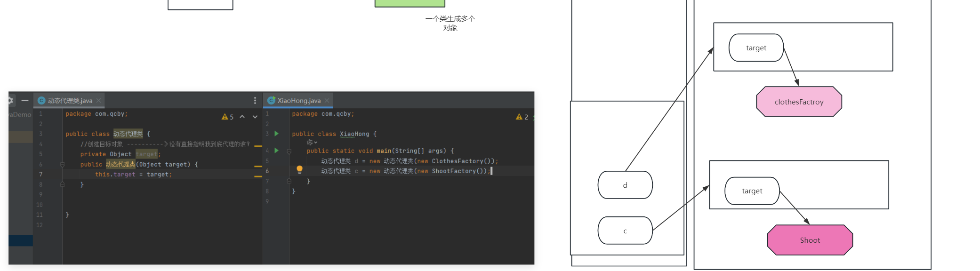
Task: Select the lower 'target' node pointing to Shoot
Action: point(752,191)
